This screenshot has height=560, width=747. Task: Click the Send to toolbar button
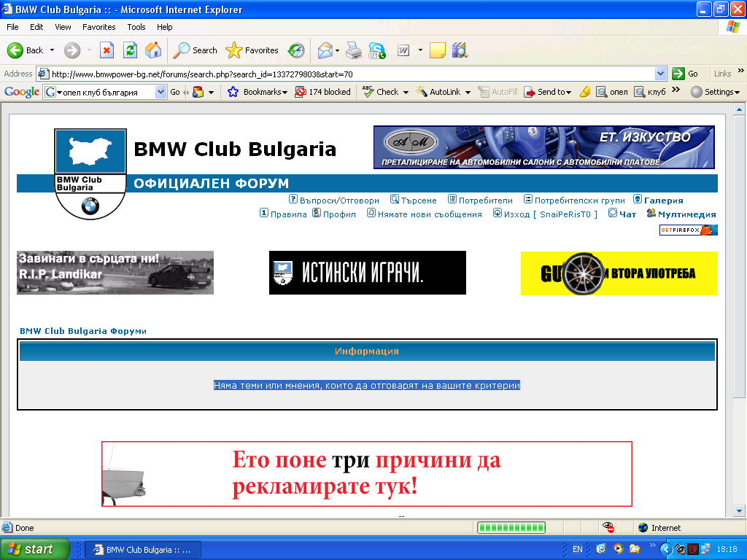(547, 92)
